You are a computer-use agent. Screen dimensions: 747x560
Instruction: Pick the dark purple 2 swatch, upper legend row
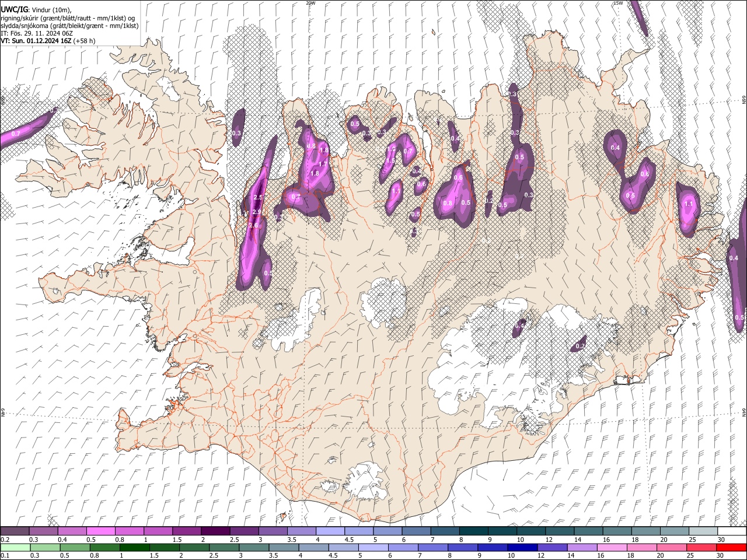(x=215, y=531)
